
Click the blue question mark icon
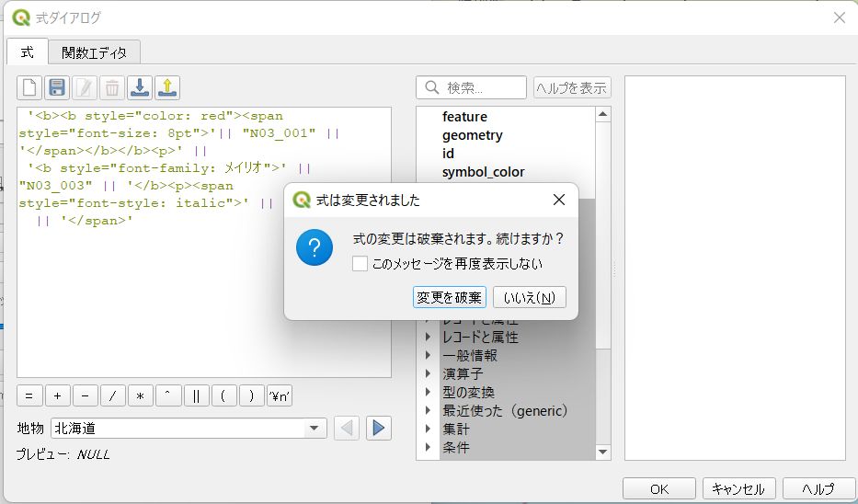pyautogui.click(x=315, y=248)
